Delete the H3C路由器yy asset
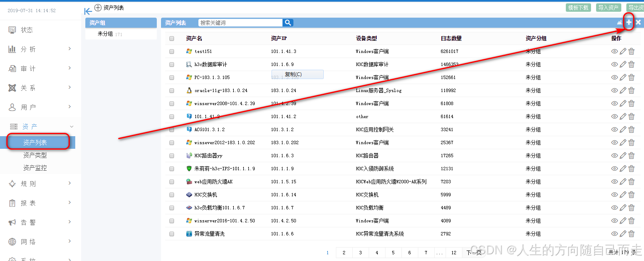This screenshot has width=644, height=261. 631,156
